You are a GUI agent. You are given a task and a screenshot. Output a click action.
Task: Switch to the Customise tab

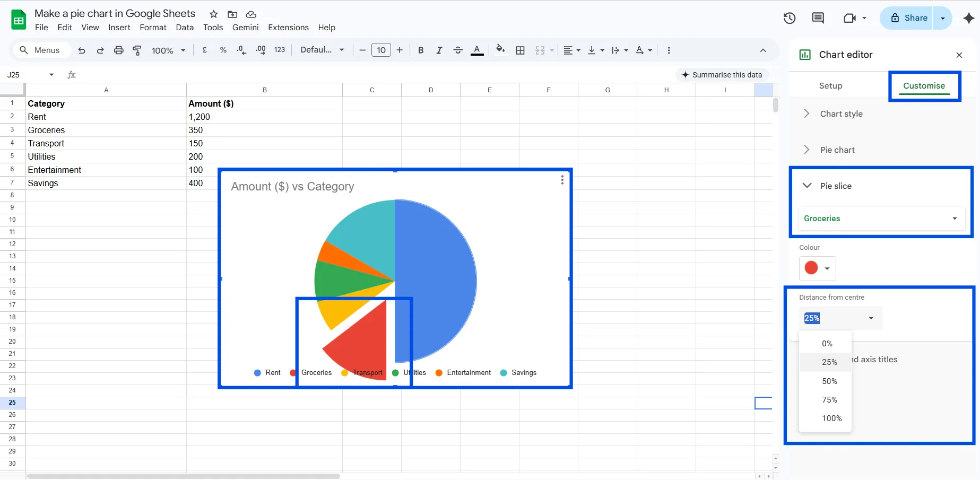(924, 85)
